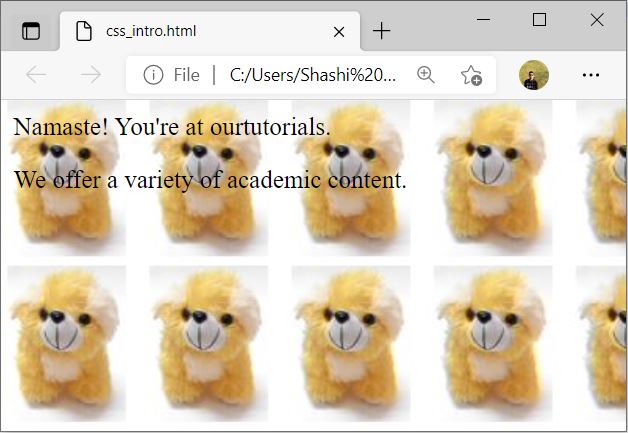View site information icon in address bar
Image resolution: width=628 pixels, height=433 pixels.
tap(153, 75)
